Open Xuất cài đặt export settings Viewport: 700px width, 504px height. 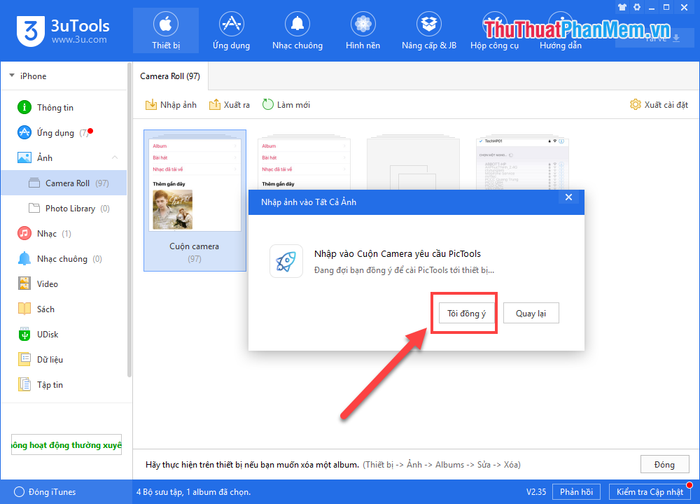click(x=659, y=104)
